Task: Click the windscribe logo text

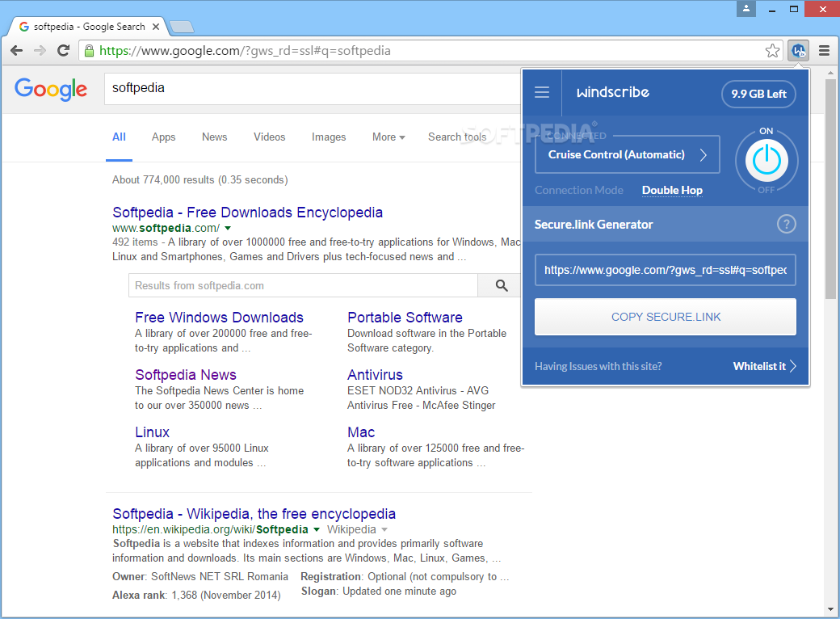Action: [x=612, y=92]
